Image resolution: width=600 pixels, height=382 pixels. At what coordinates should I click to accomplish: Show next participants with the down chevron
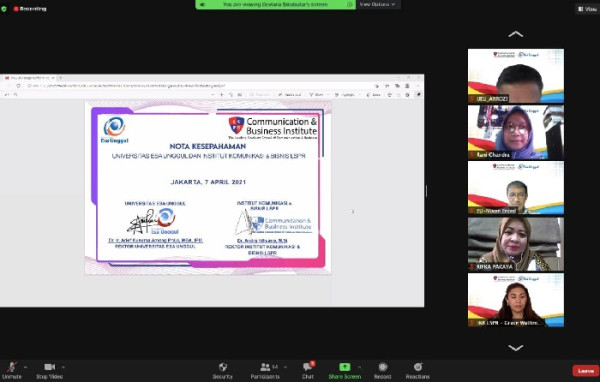pos(515,348)
